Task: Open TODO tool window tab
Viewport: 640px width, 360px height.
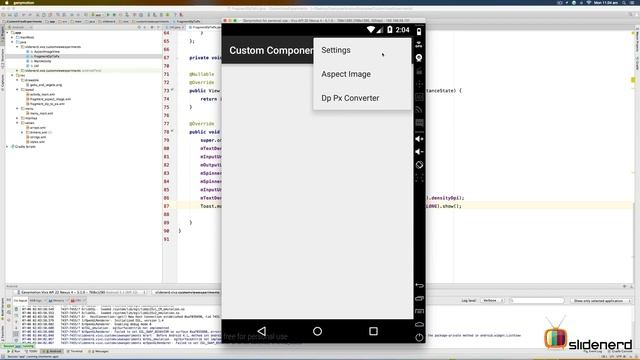Action: pyautogui.click(x=32, y=351)
